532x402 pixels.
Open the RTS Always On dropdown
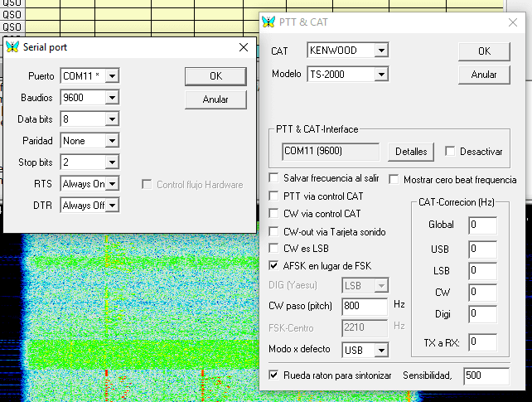[x=112, y=184]
